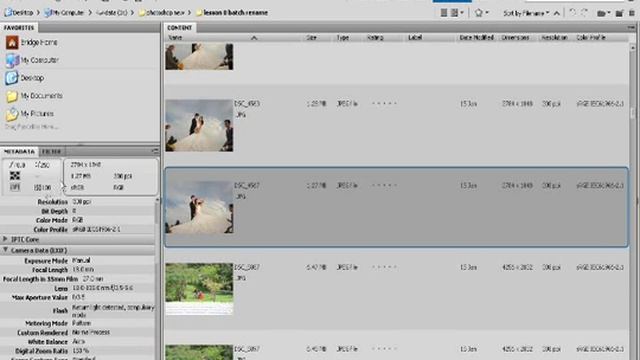Switch to the Metadata tab
Viewport: 640px width, 360px height.
click(19, 151)
